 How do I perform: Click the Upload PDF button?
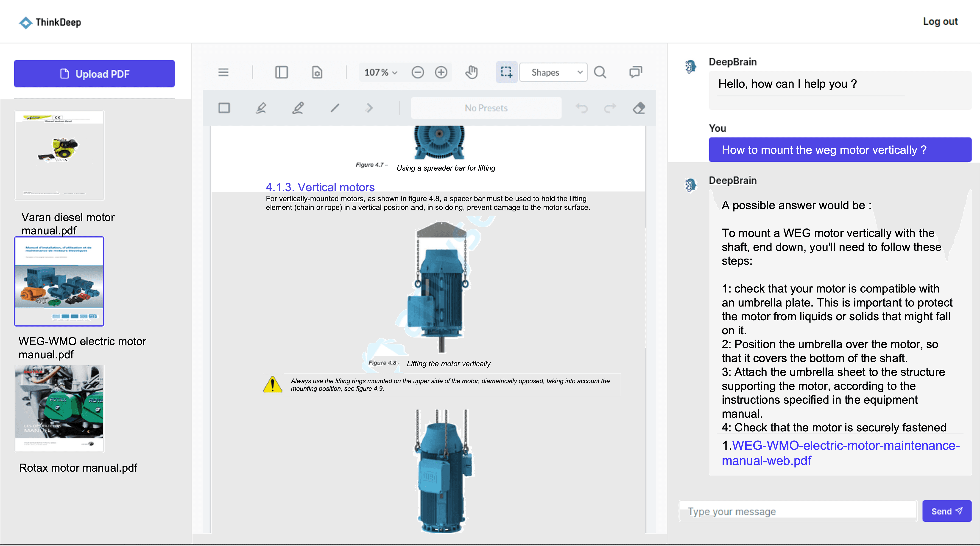pos(94,73)
